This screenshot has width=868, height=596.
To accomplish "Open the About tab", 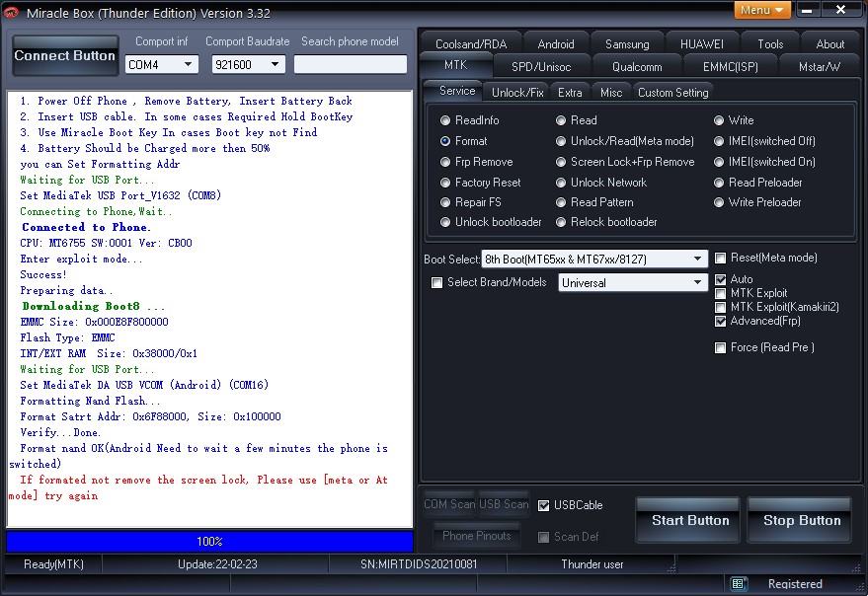I will click(x=829, y=43).
